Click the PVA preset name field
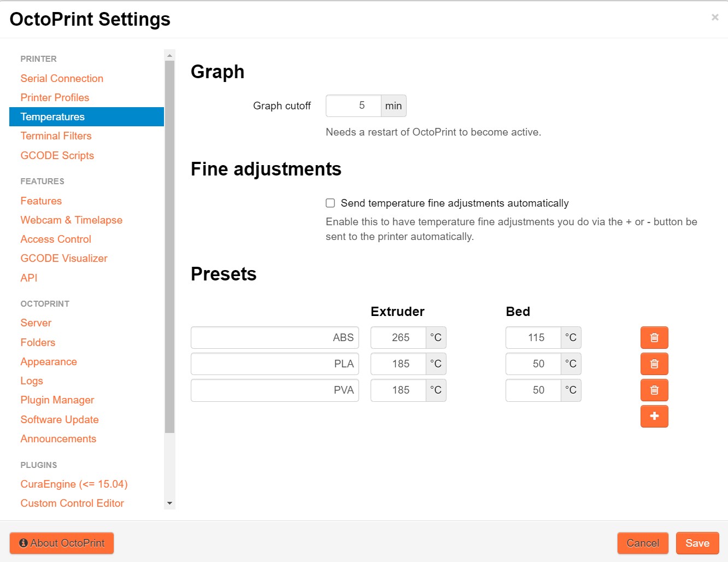728x562 pixels. click(x=274, y=390)
